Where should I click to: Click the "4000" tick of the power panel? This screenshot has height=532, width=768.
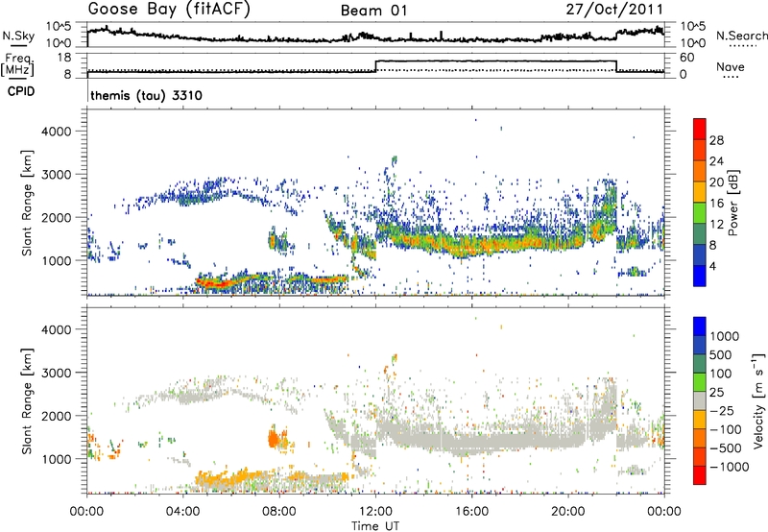[x=56, y=132]
